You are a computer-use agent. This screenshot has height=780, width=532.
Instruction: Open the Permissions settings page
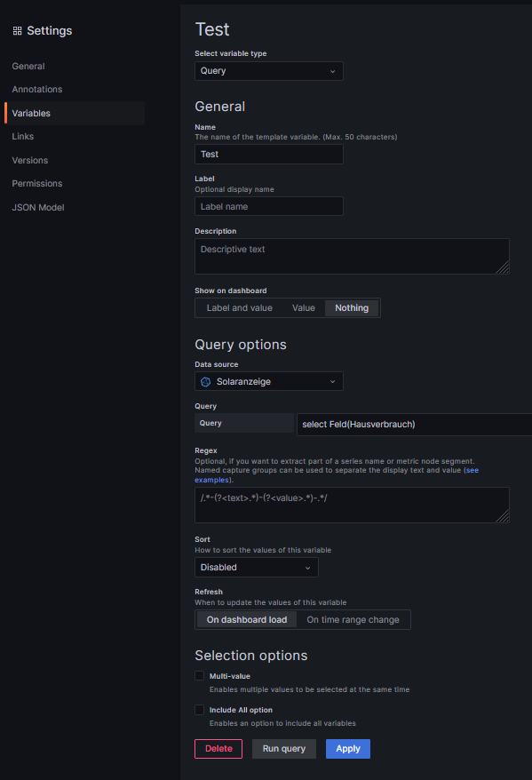[x=37, y=184]
